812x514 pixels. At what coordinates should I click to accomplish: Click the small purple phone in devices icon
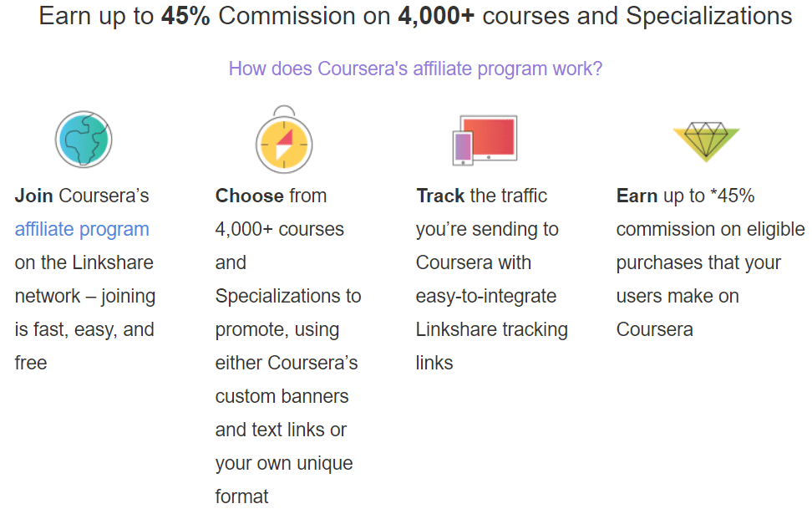[x=463, y=148]
